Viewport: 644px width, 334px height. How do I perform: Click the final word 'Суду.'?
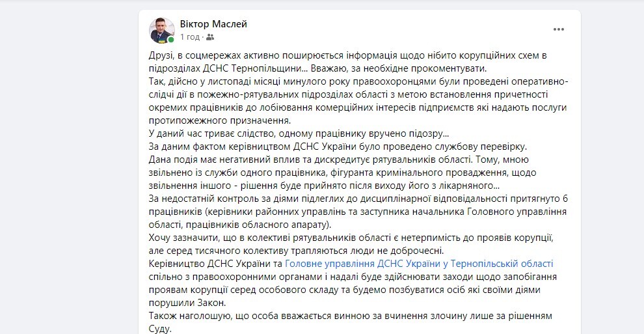160,329
